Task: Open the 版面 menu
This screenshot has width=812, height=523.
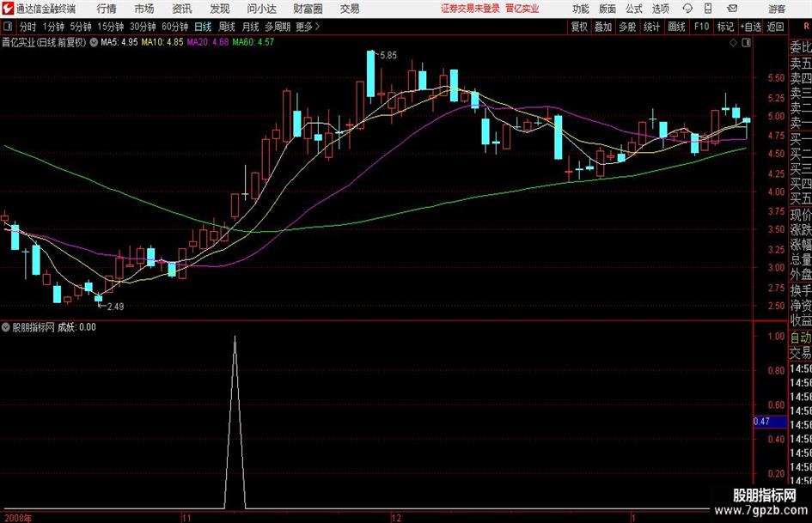Action: click(607, 9)
